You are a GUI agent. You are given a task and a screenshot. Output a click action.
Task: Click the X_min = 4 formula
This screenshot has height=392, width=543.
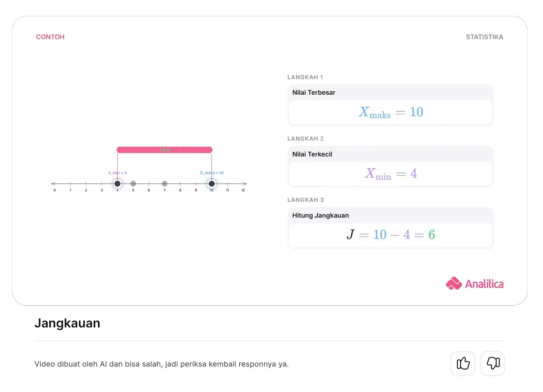point(390,174)
